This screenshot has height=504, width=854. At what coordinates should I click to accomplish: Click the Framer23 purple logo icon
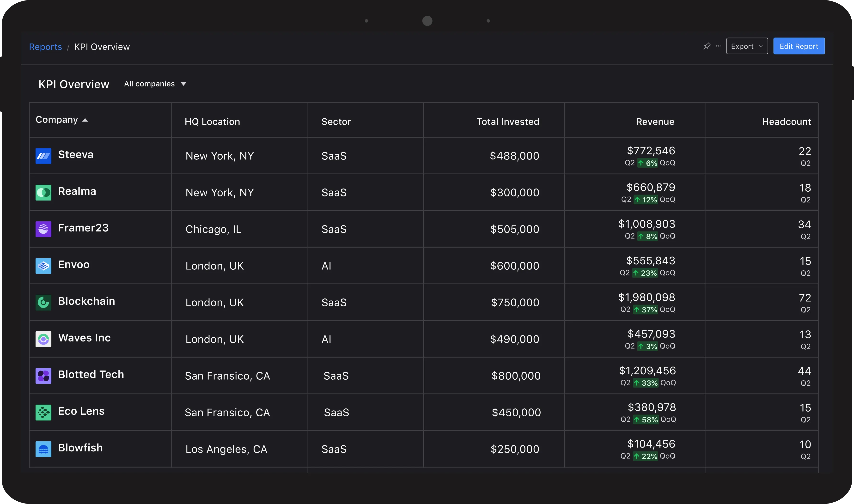coord(43,229)
